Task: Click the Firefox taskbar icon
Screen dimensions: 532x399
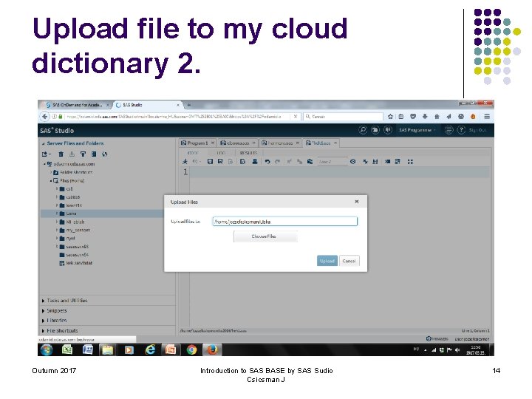Action: [212, 349]
